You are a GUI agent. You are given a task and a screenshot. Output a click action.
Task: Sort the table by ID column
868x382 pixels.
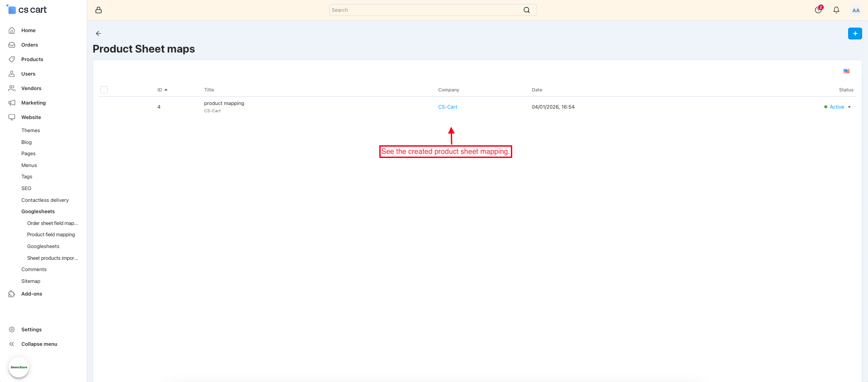(x=162, y=90)
